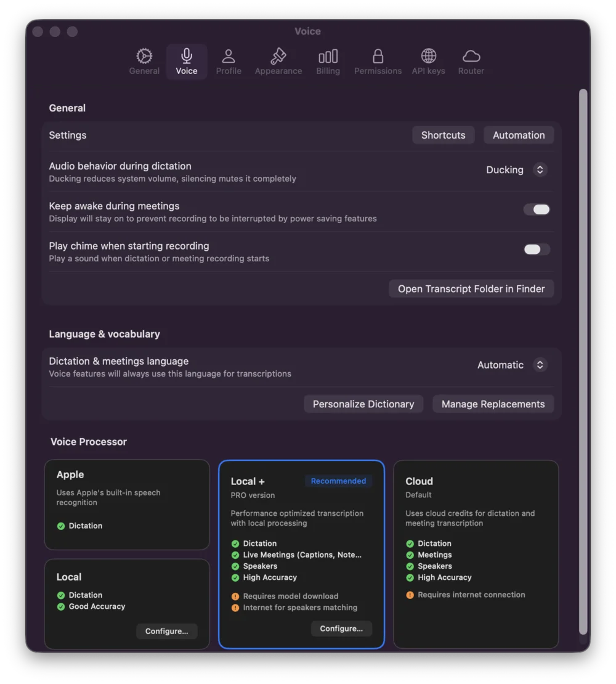Open Transcript Folder in Finder
The width and height of the screenshot is (616, 684).
[471, 288]
